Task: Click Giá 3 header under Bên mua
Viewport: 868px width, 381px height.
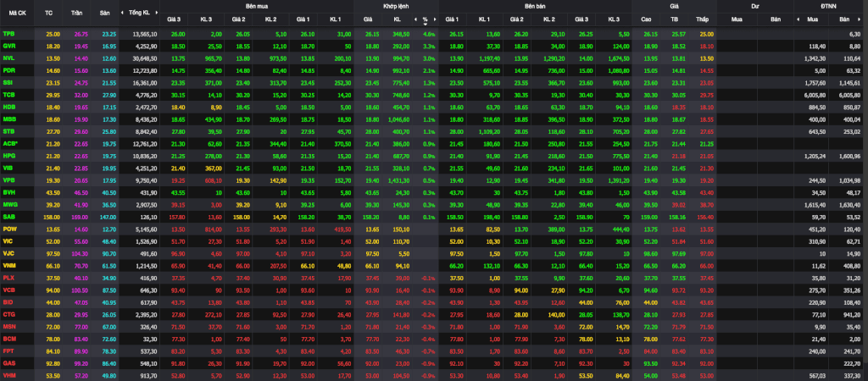Action: coord(174,19)
